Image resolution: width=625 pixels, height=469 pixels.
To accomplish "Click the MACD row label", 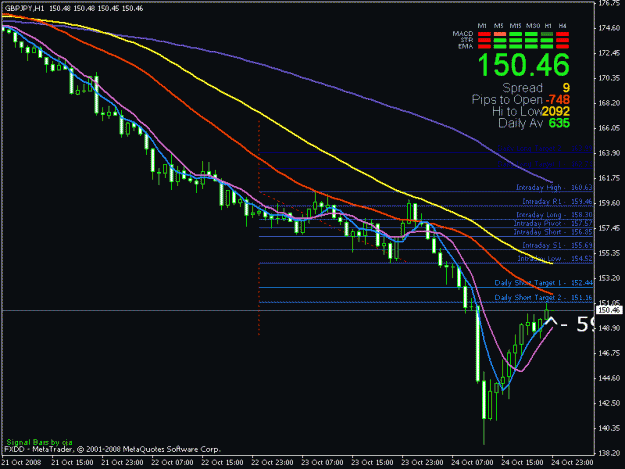I will pos(463,33).
